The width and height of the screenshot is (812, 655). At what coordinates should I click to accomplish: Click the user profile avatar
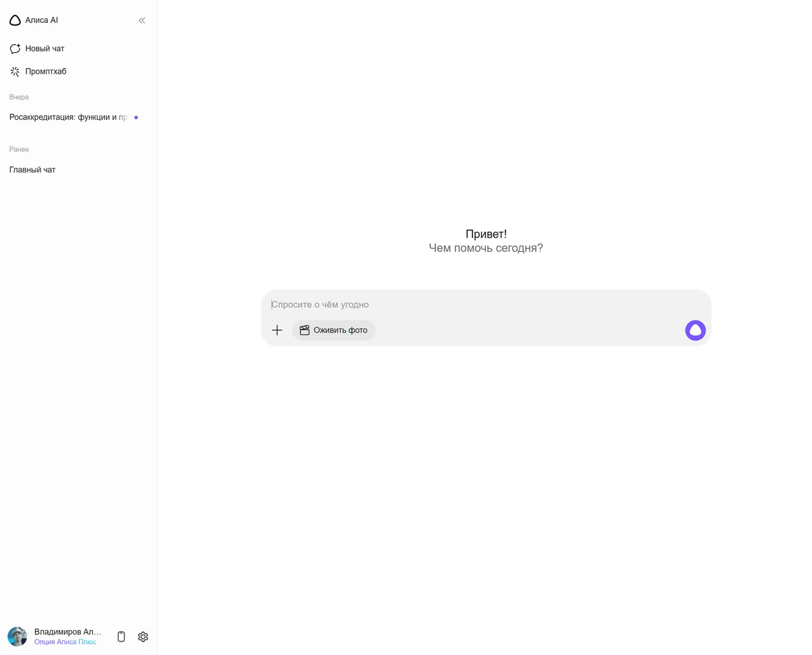click(17, 636)
